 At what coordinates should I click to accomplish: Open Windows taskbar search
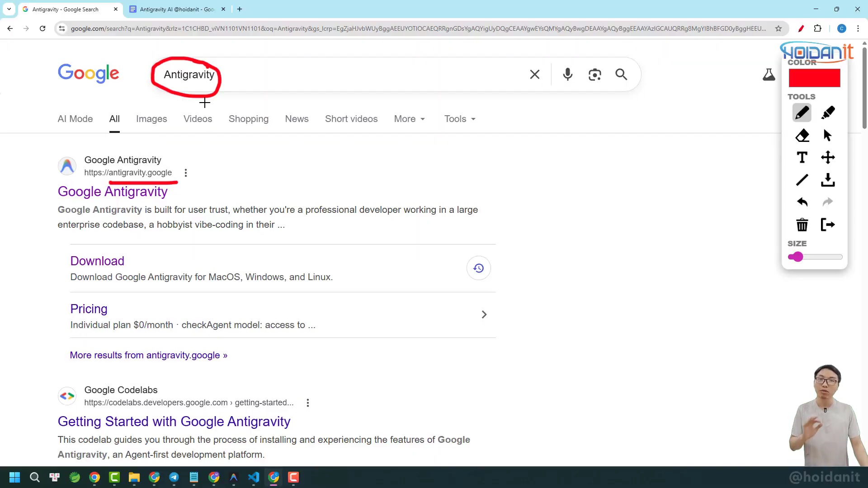(34, 477)
